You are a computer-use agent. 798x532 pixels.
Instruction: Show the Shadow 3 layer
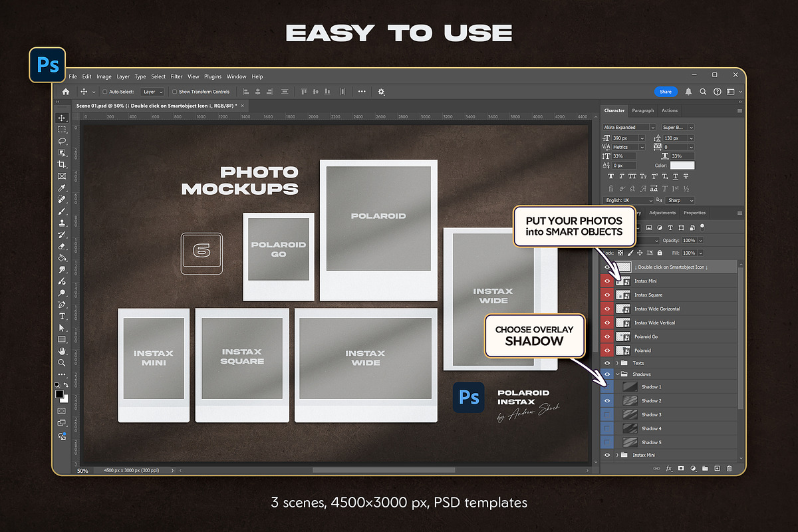click(x=606, y=414)
